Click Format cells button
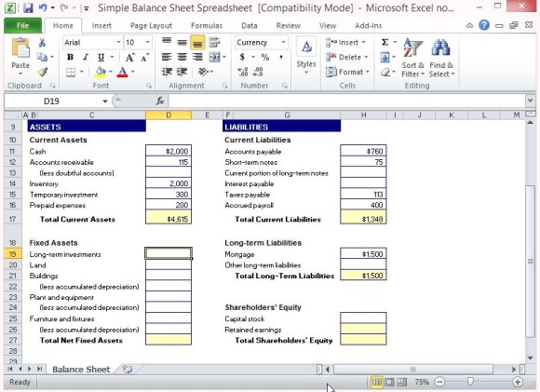This screenshot has height=392, width=540. 348,72
